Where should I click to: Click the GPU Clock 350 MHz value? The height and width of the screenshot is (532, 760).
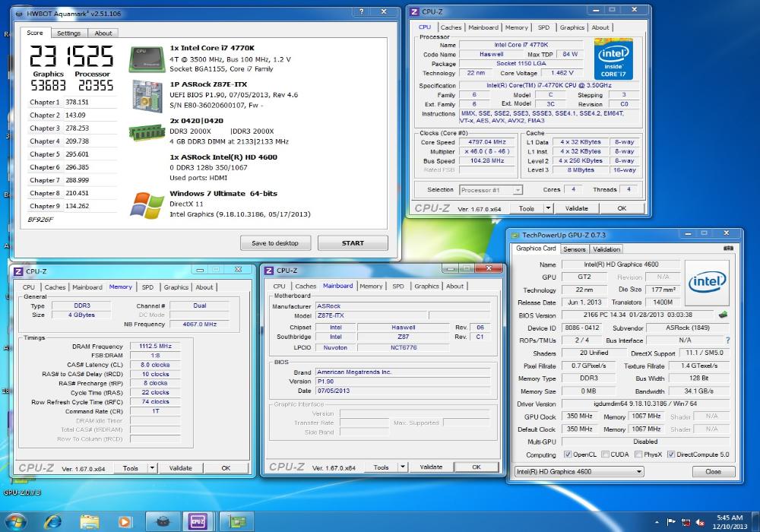click(x=580, y=416)
